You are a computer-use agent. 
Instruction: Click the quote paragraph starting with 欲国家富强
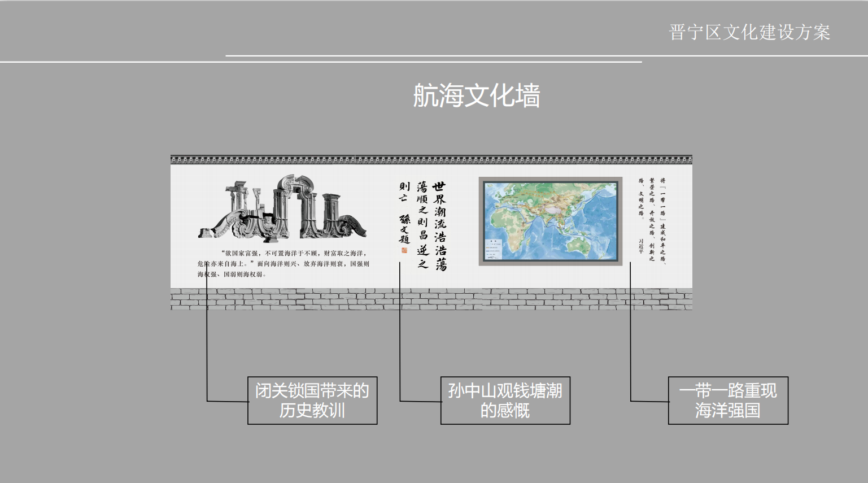coord(283,264)
